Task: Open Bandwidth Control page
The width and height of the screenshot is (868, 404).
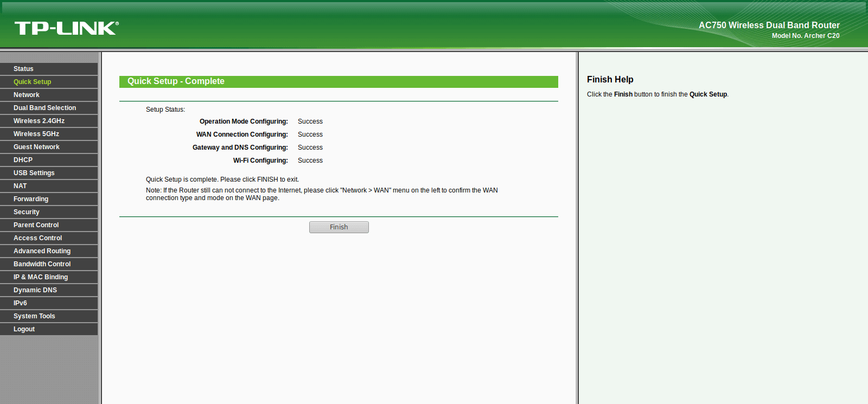Action: tap(49, 264)
